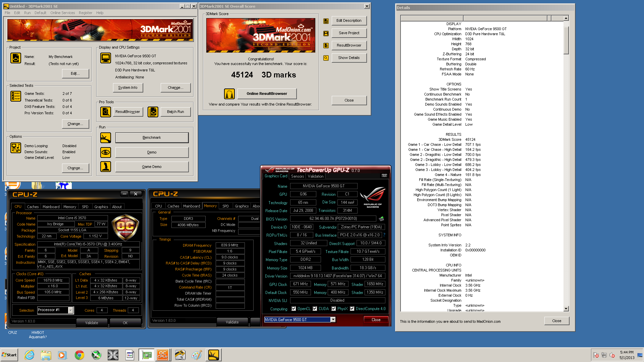Click the CPU Name field showing Intel Core i5 3570
This screenshot has height=362, width=644.
72,218
